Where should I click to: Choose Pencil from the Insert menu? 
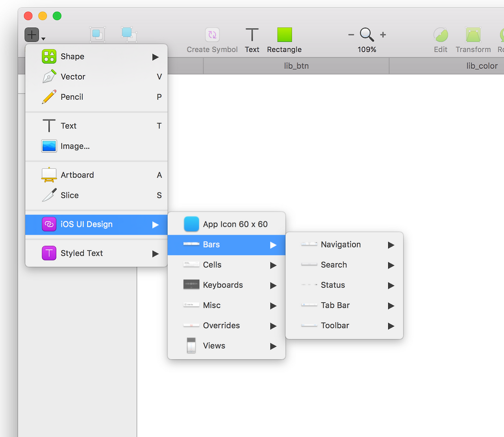96,97
